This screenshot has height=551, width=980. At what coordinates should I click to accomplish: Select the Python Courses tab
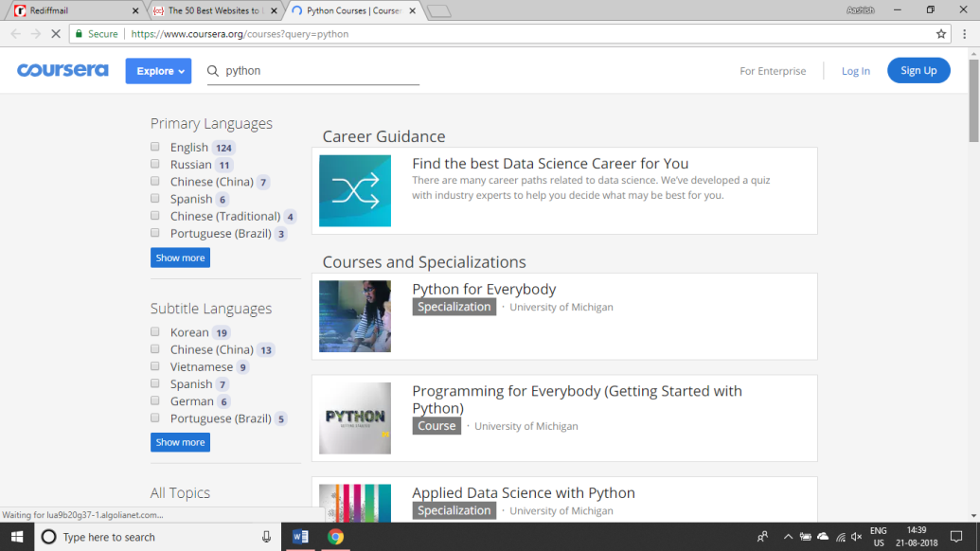[354, 10]
